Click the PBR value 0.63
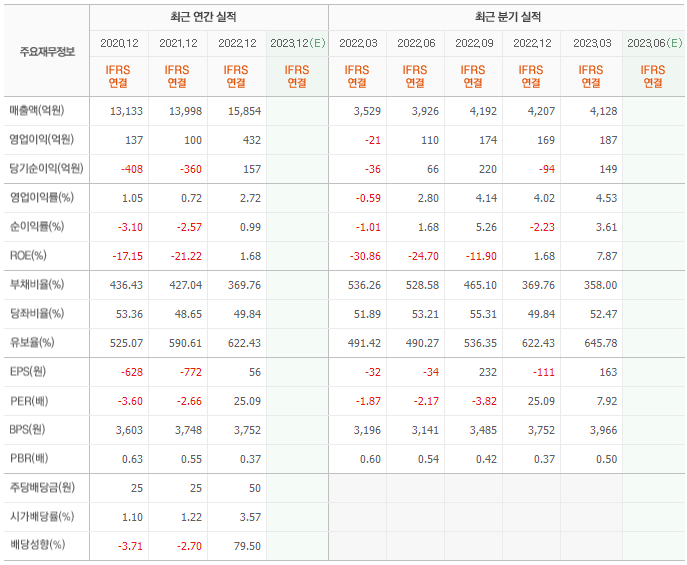 [x=132, y=459]
